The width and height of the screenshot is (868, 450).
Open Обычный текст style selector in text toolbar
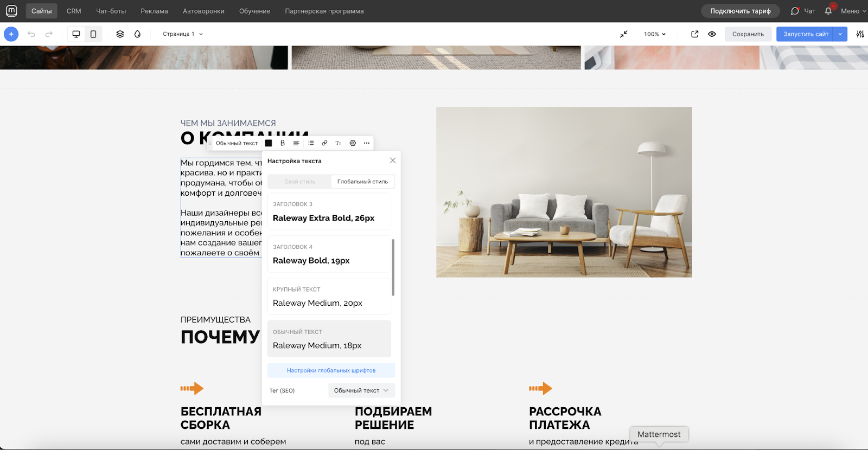click(237, 143)
